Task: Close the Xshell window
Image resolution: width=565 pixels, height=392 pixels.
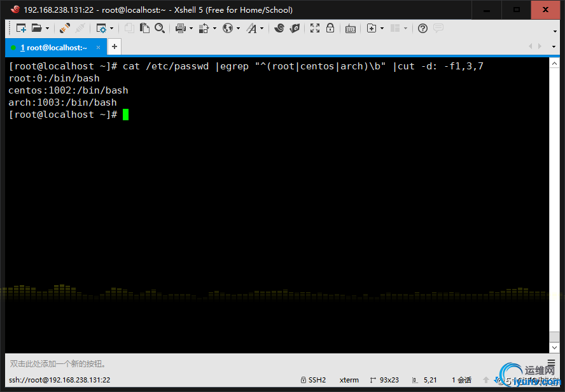Action: [545, 10]
